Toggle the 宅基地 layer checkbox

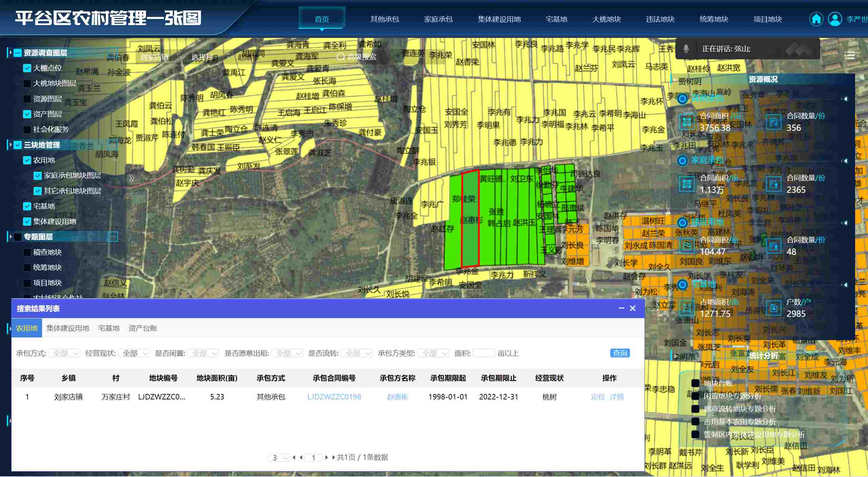point(27,206)
